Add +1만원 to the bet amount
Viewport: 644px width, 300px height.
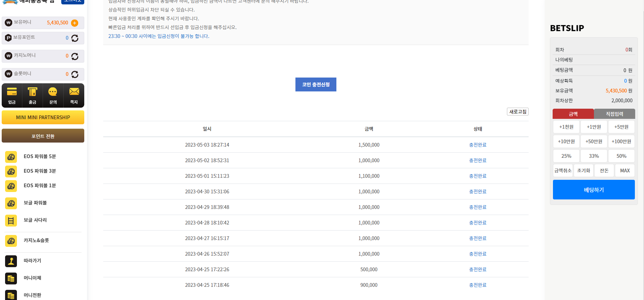[x=594, y=127]
